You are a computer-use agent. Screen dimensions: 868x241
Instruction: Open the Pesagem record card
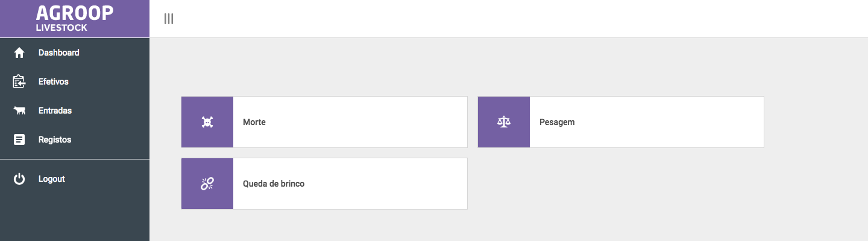pos(621,122)
